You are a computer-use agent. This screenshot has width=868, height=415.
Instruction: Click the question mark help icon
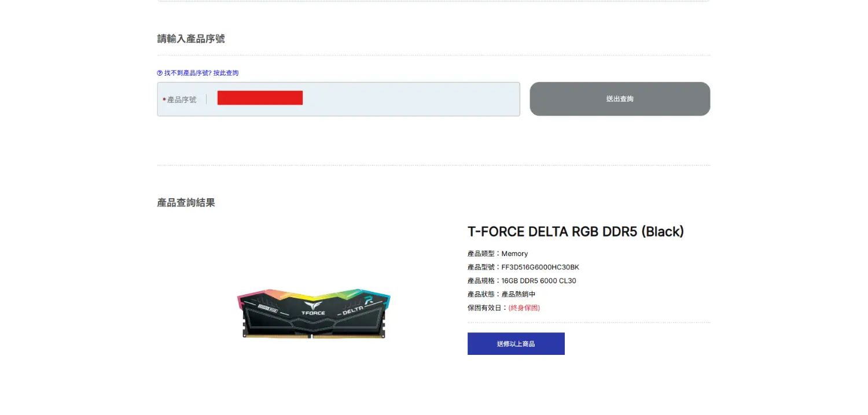pos(160,73)
